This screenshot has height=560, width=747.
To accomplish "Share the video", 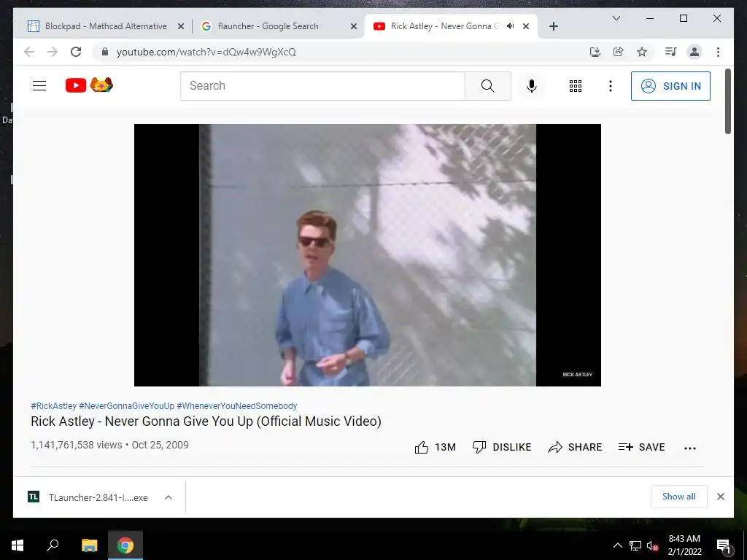I will point(575,447).
